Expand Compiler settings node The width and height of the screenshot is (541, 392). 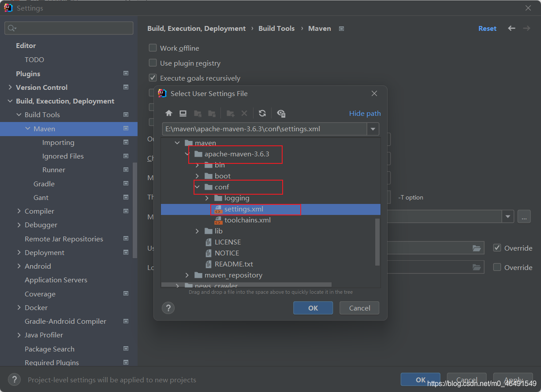click(19, 211)
